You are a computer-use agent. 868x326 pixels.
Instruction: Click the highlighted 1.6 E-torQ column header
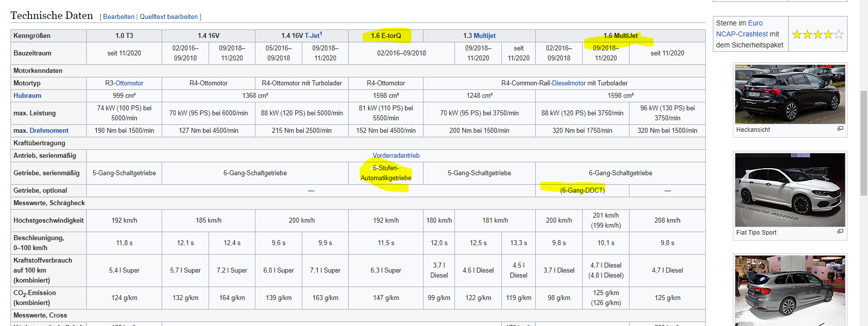[x=386, y=36]
